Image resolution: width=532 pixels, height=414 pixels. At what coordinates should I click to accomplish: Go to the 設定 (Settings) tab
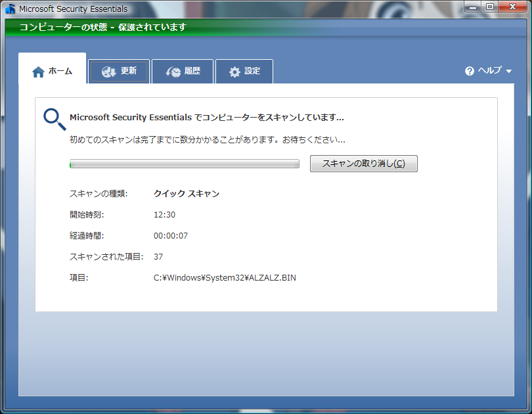tap(244, 71)
